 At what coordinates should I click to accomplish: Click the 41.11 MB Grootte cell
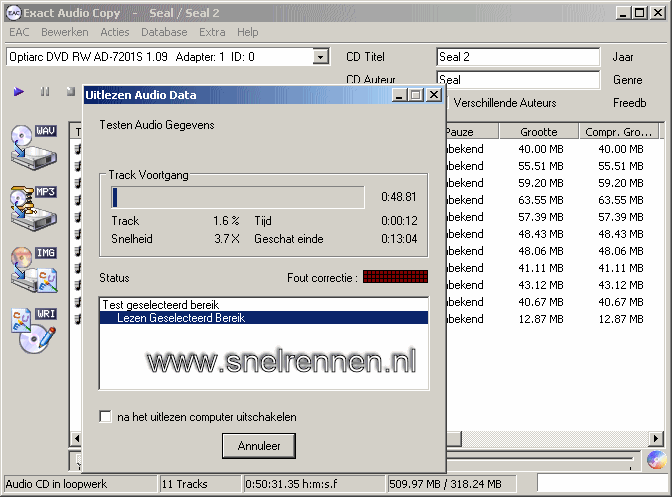[541, 268]
